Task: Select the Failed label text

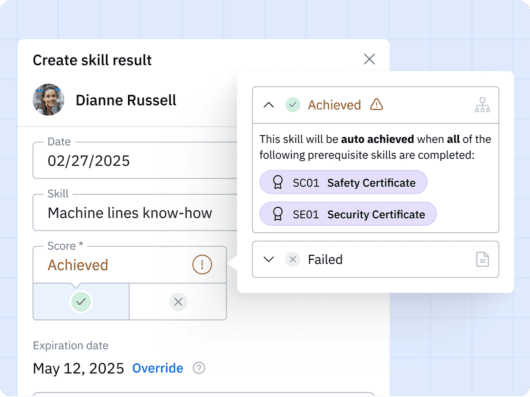Action: point(325,259)
